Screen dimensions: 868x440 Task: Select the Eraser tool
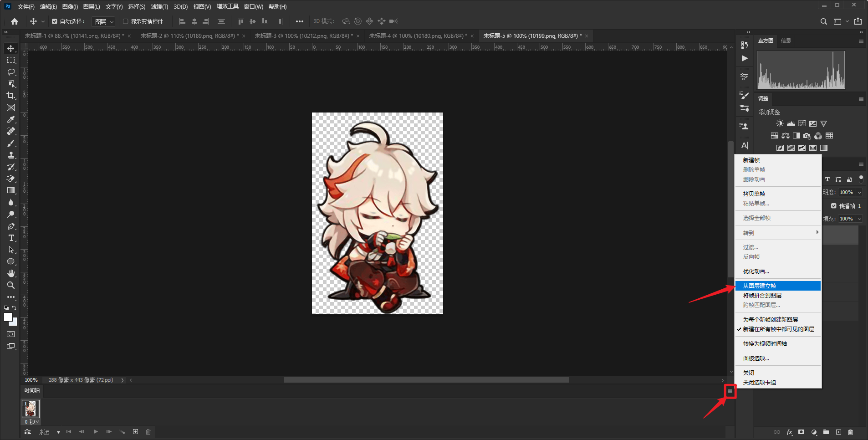[11, 179]
